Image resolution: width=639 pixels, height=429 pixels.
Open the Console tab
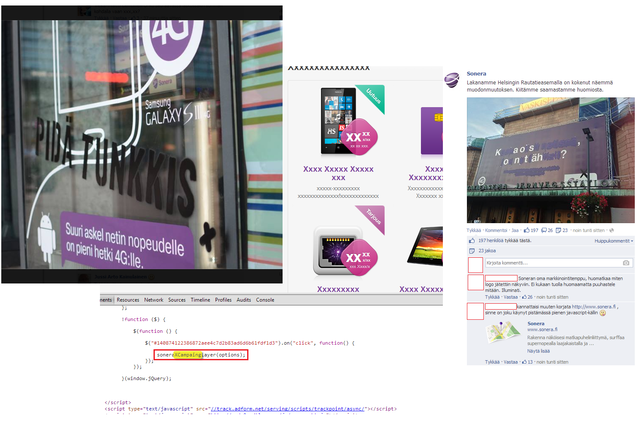pos(265,299)
